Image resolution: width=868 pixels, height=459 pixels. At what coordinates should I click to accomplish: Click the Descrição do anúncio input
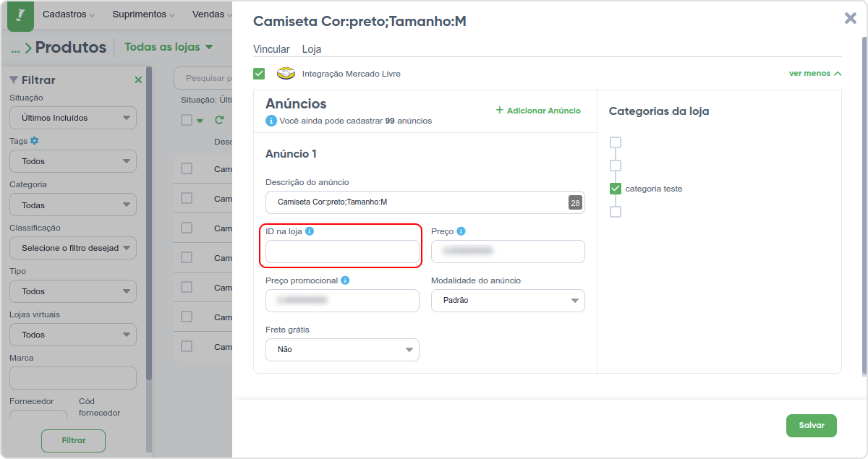[425, 202]
